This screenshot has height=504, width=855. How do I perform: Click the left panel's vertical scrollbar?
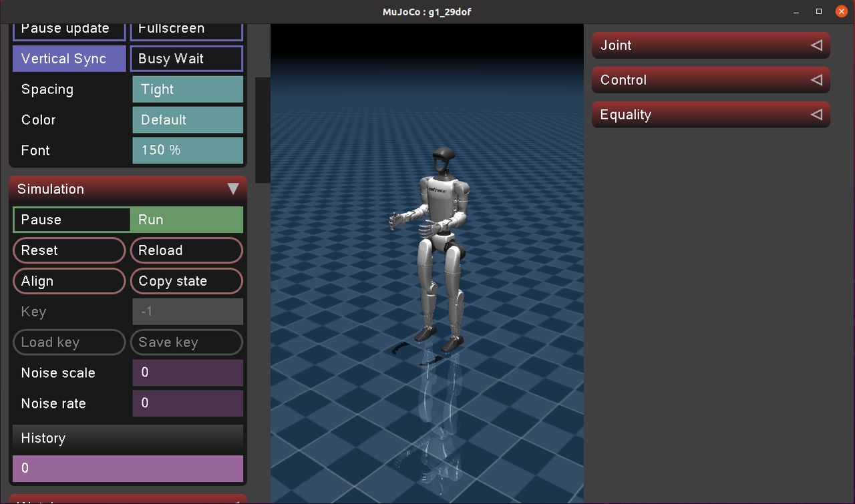tap(263, 130)
